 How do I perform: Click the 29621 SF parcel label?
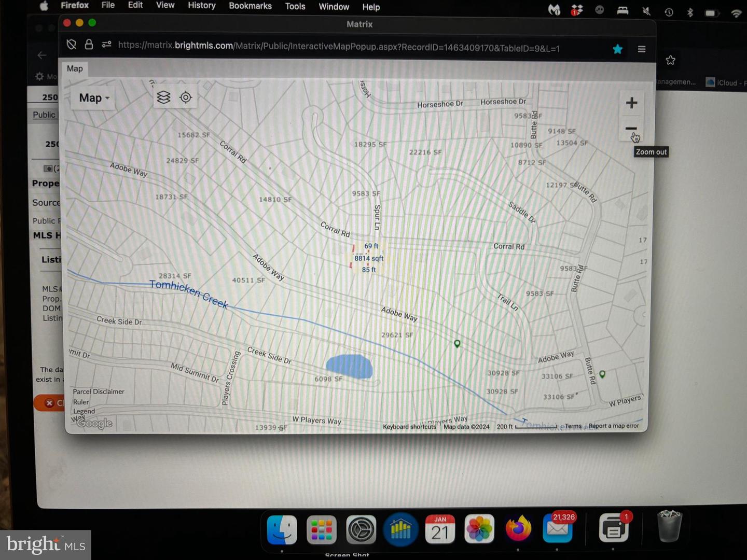pyautogui.click(x=397, y=335)
